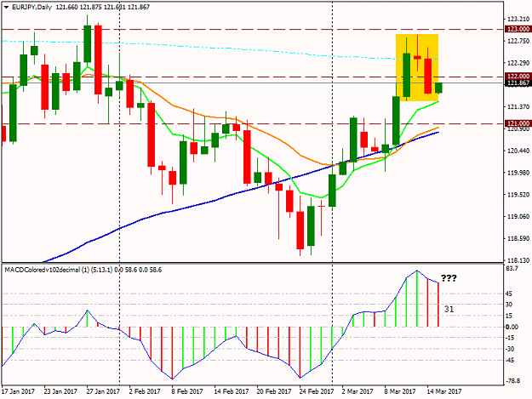Click the 24 Feb 2017 date label
Image resolution: width=532 pixels, height=399 pixels.
point(317,391)
